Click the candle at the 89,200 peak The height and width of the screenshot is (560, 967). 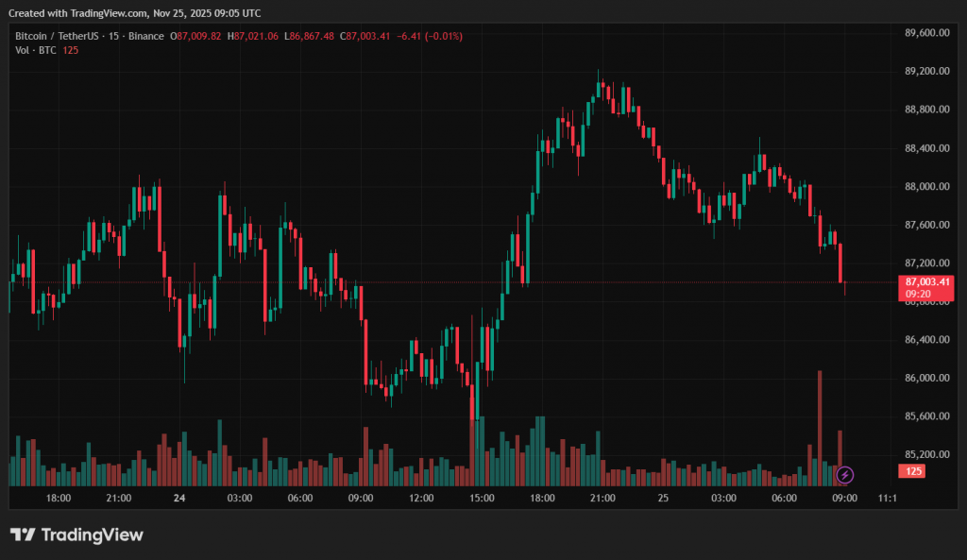point(599,89)
